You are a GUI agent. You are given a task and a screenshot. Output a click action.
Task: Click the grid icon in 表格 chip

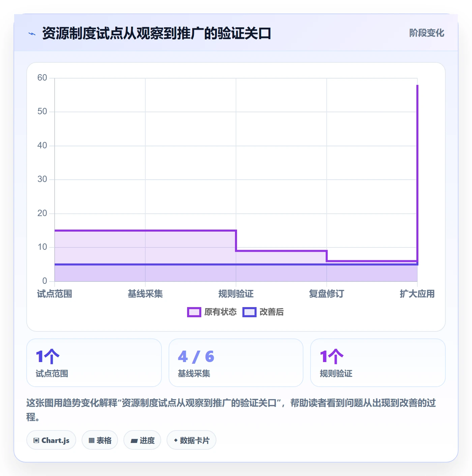pyautogui.click(x=91, y=441)
